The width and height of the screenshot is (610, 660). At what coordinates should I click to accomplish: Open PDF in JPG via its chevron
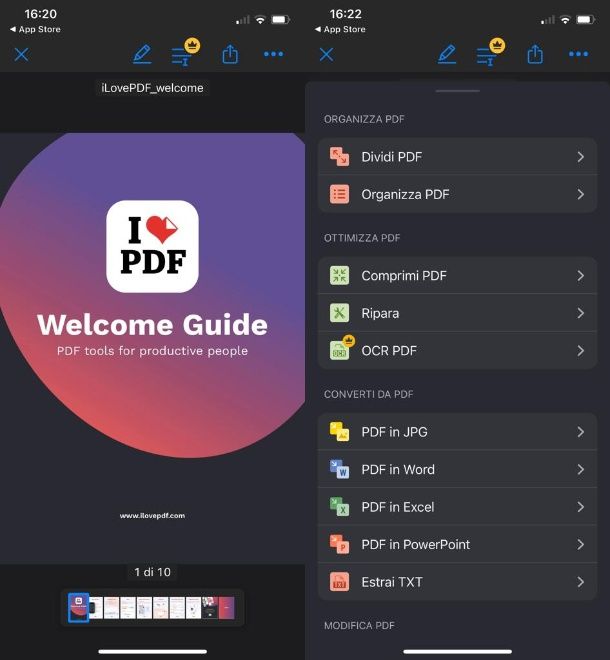581,432
